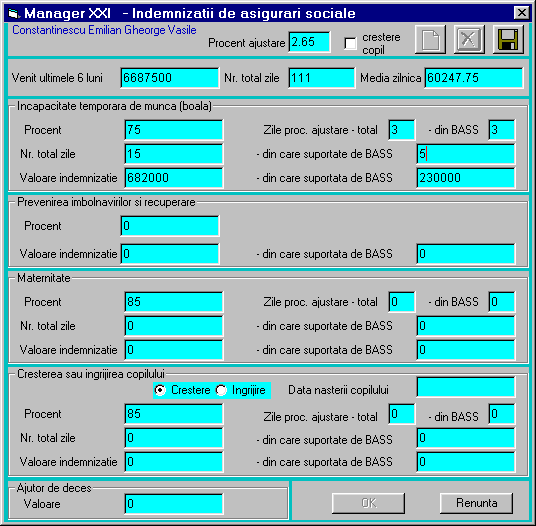Click Maternitate Procent field showing 85
The image size is (536, 526).
174,302
